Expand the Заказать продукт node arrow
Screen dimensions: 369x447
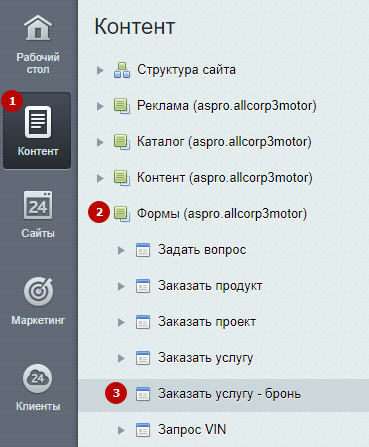121,286
